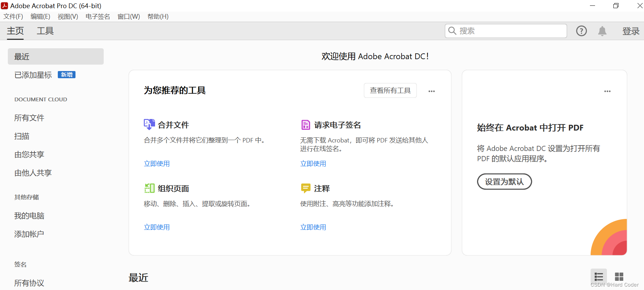Click the 其他存储 section heading
The image size is (644, 290).
pyautogui.click(x=27, y=197)
